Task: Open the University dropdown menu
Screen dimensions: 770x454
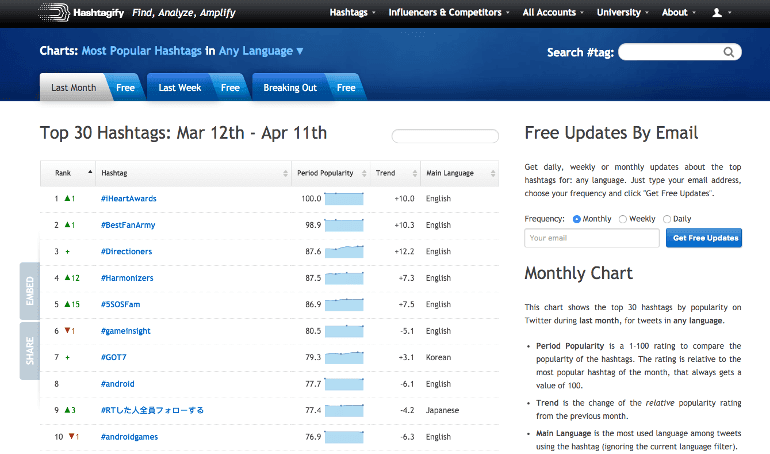Action: pos(623,13)
